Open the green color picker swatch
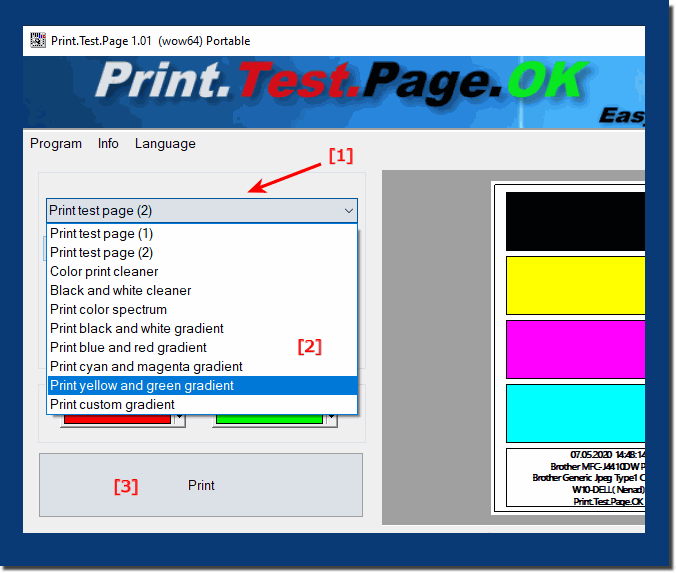The image size is (676, 573). tap(269, 419)
